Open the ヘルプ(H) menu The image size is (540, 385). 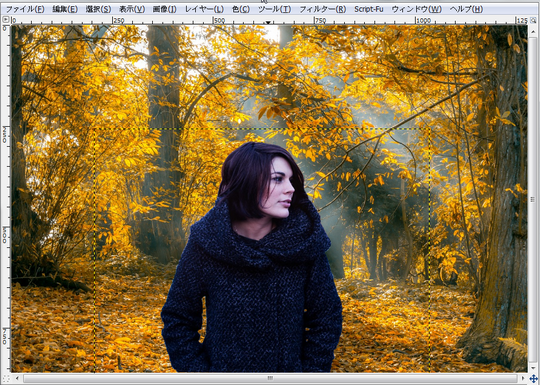point(466,9)
